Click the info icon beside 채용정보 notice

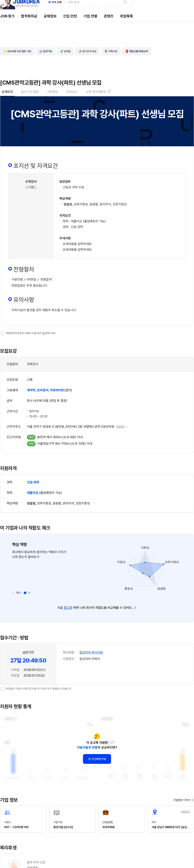tap(2, 333)
